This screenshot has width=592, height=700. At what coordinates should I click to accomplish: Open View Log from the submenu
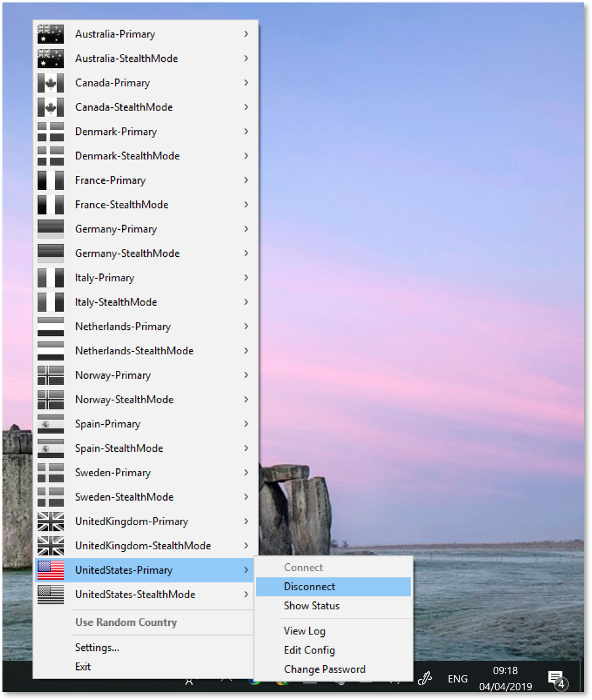(x=333, y=631)
